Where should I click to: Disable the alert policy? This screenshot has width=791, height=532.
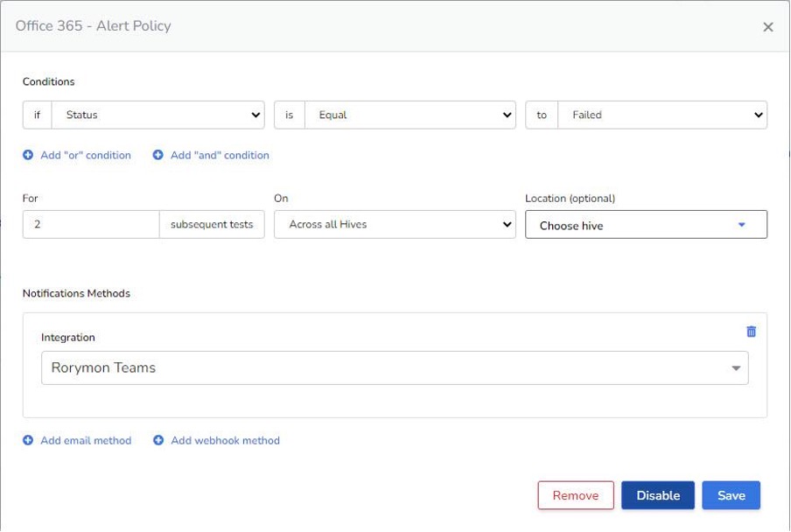[657, 494]
